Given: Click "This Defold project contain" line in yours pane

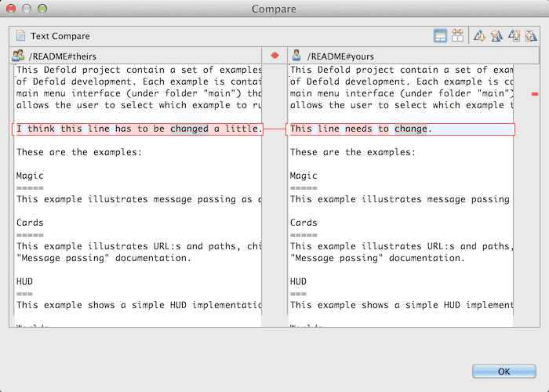Looking at the screenshot, I should tap(402, 70).
